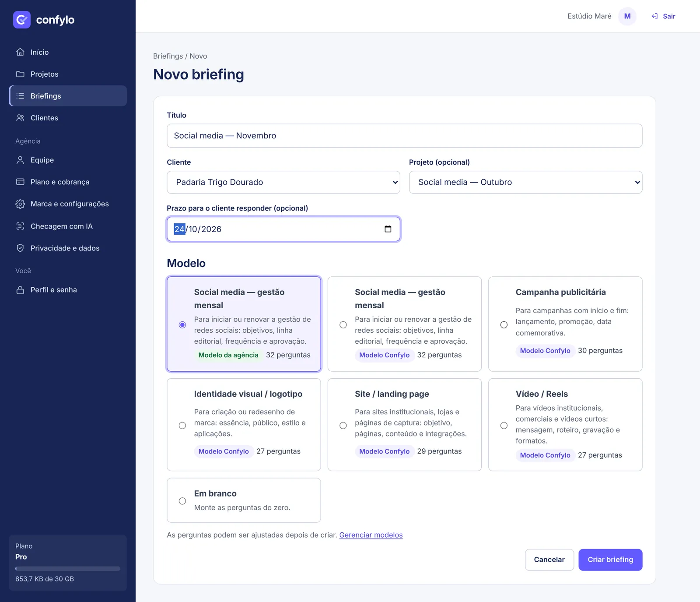700x602 pixels.
Task: Click the Projetos folder icon
Action: [20, 74]
